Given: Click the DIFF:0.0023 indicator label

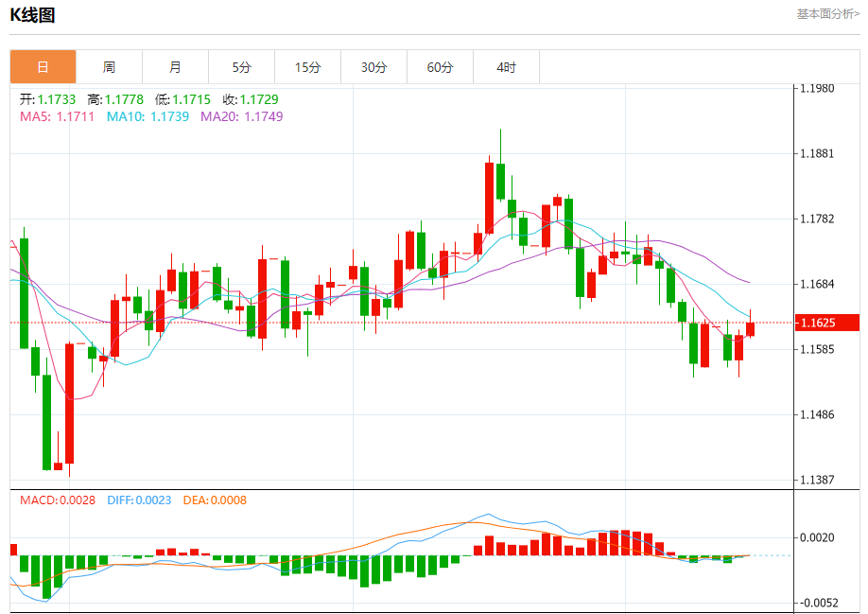Looking at the screenshot, I should (x=139, y=500).
